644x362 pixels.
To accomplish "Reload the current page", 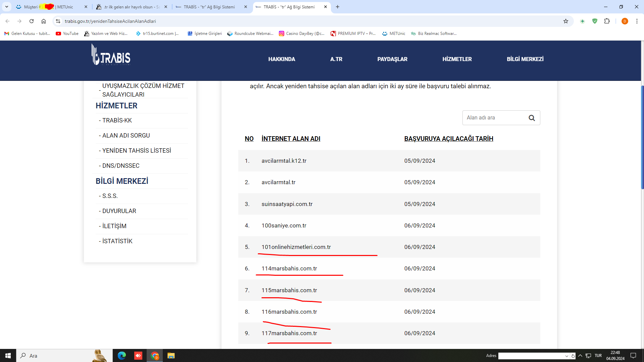I will [32, 21].
